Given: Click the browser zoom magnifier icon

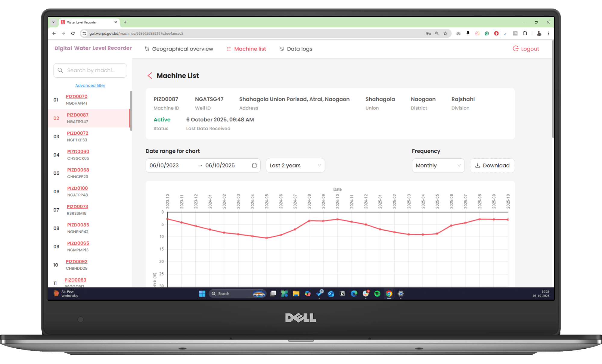Looking at the screenshot, I should tap(437, 33).
